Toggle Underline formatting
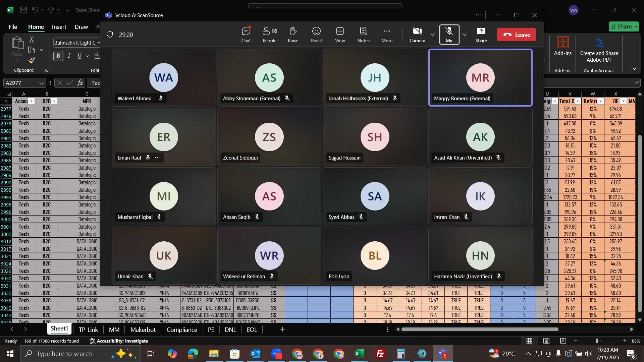The height and width of the screenshot is (362, 644). point(79,56)
